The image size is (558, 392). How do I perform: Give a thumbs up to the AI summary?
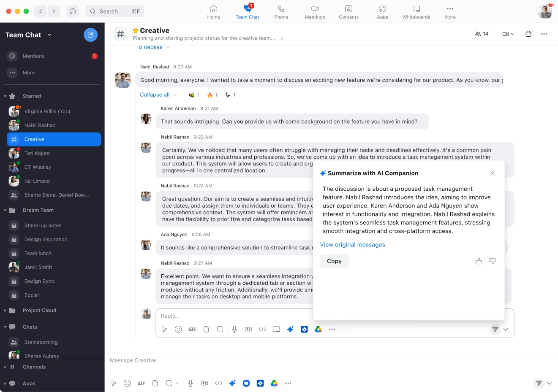[x=479, y=261]
